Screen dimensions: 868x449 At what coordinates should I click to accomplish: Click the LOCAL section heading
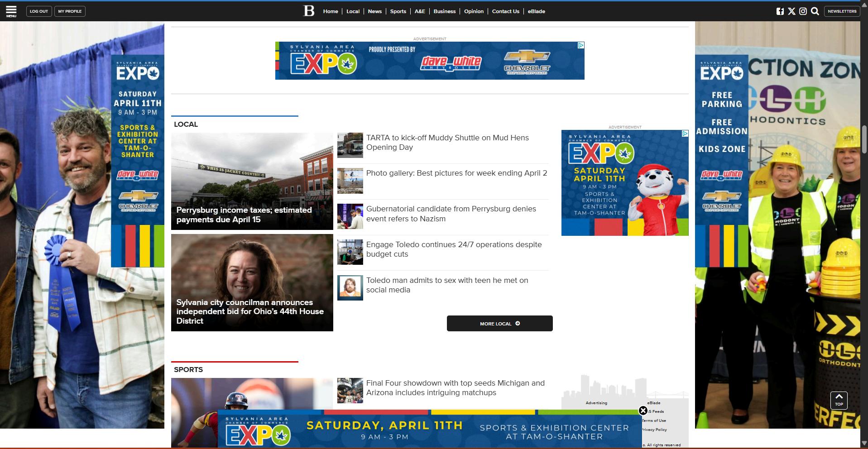pyautogui.click(x=186, y=124)
